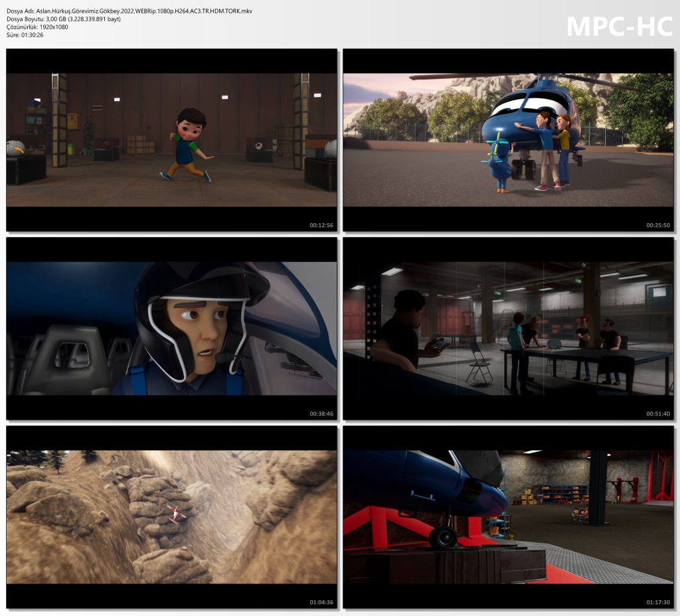Screen dimensions: 680x616
Task: Click the duration text 'Süre: 01:30:26'
Action: (25, 35)
